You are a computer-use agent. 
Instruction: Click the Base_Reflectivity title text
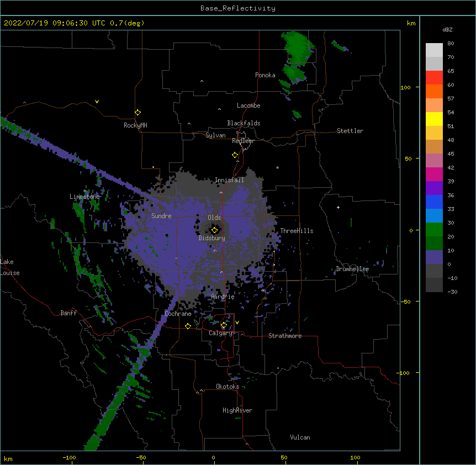[x=238, y=8]
